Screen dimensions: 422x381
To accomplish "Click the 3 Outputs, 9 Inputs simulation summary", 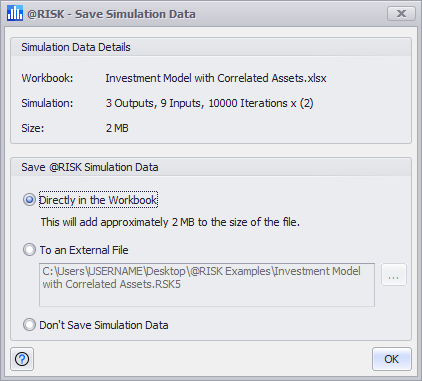I will [209, 103].
